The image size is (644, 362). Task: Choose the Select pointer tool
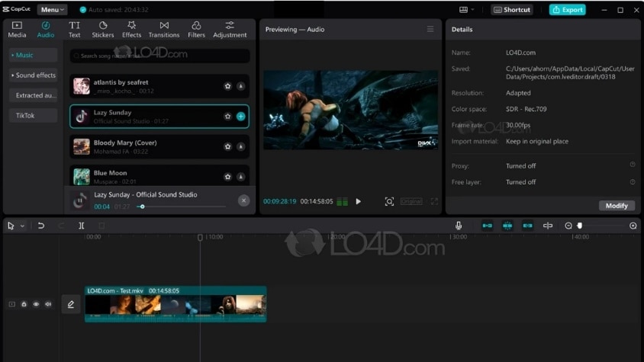coord(11,226)
